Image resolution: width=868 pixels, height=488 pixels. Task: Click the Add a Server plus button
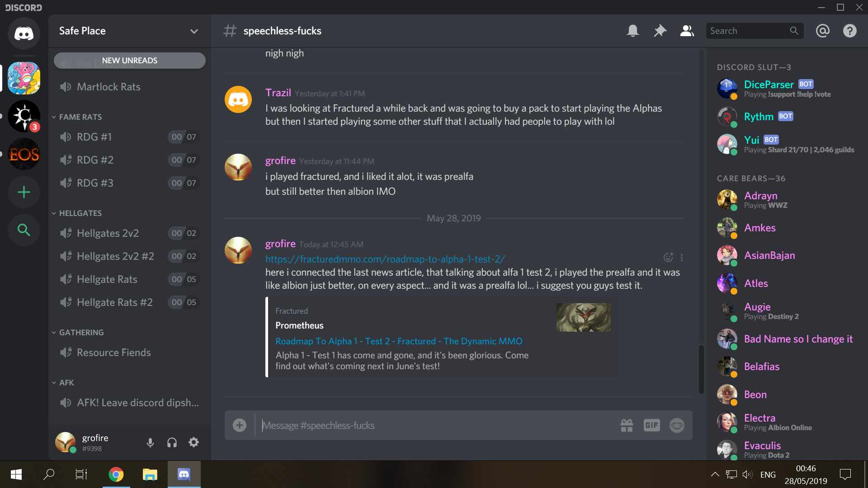click(x=24, y=192)
